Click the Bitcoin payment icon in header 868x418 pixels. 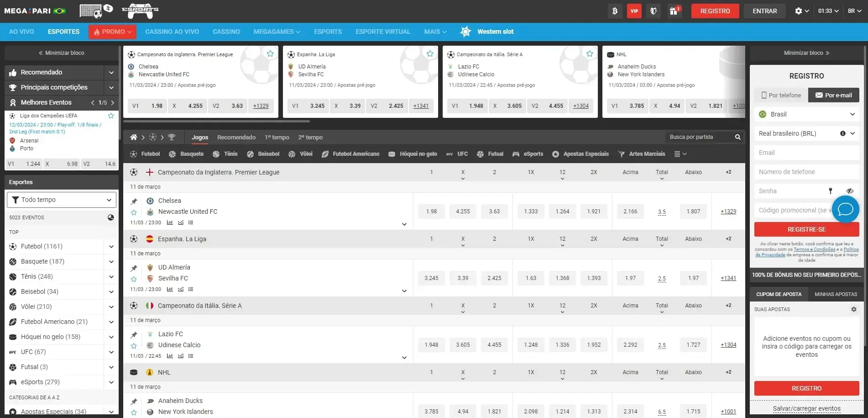coord(615,11)
